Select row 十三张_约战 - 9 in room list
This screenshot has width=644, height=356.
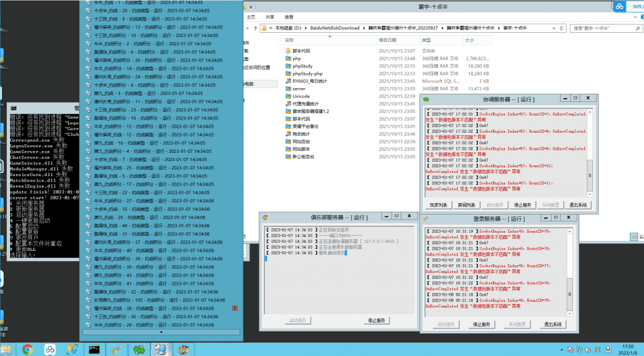pyautogui.click(x=161, y=19)
